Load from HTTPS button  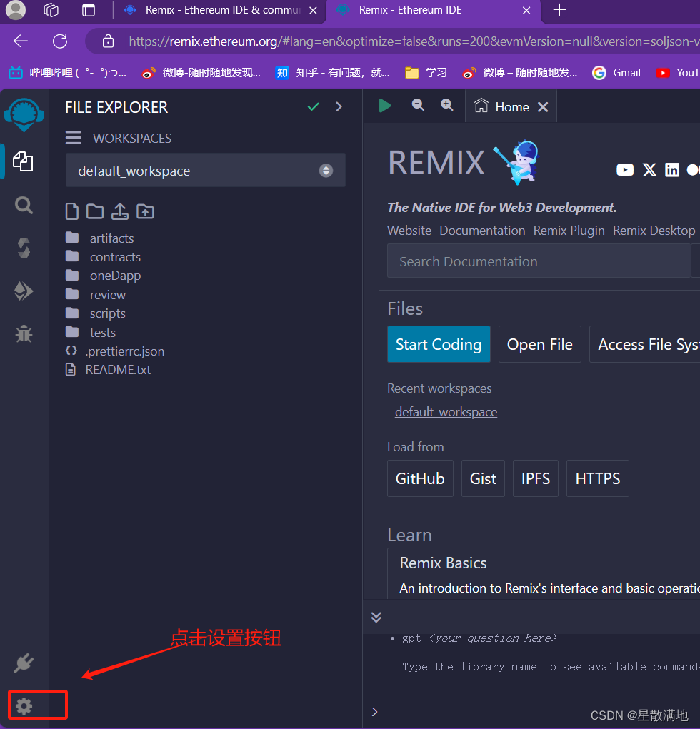click(x=598, y=478)
